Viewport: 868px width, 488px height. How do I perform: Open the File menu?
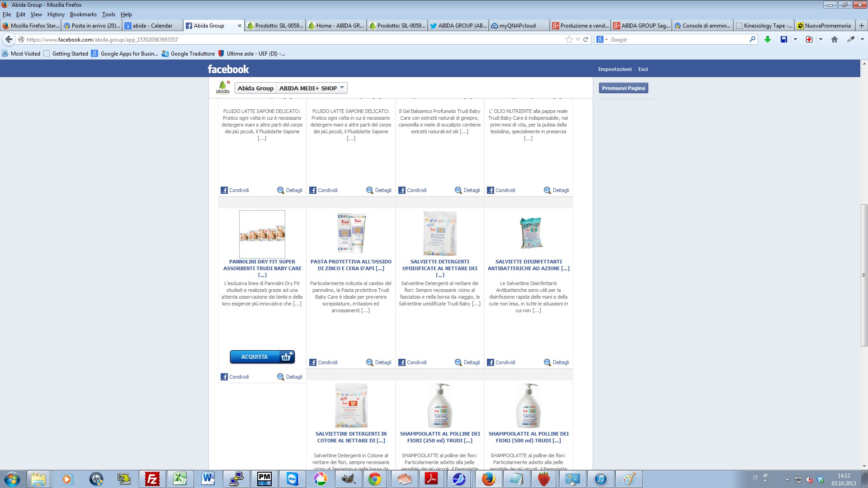coord(7,14)
